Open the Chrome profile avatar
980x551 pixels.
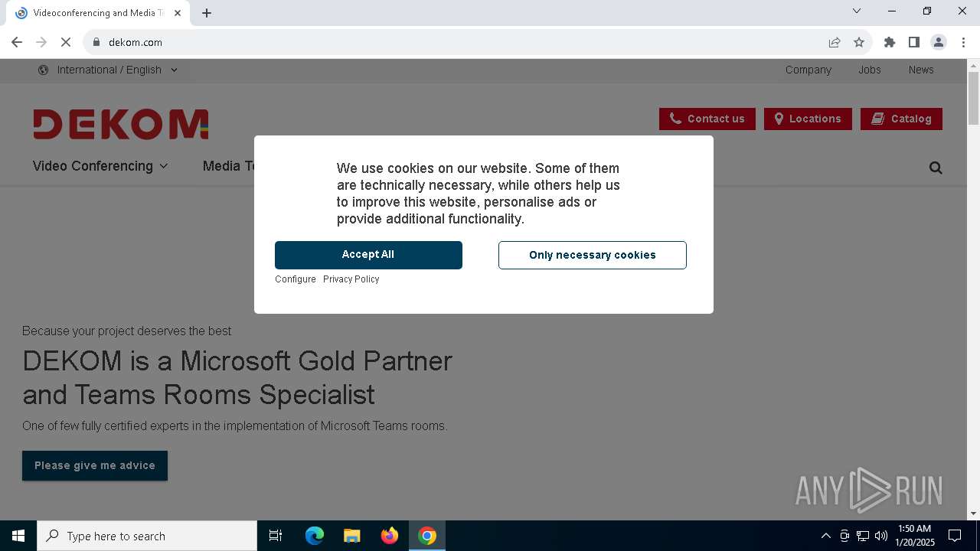939,42
